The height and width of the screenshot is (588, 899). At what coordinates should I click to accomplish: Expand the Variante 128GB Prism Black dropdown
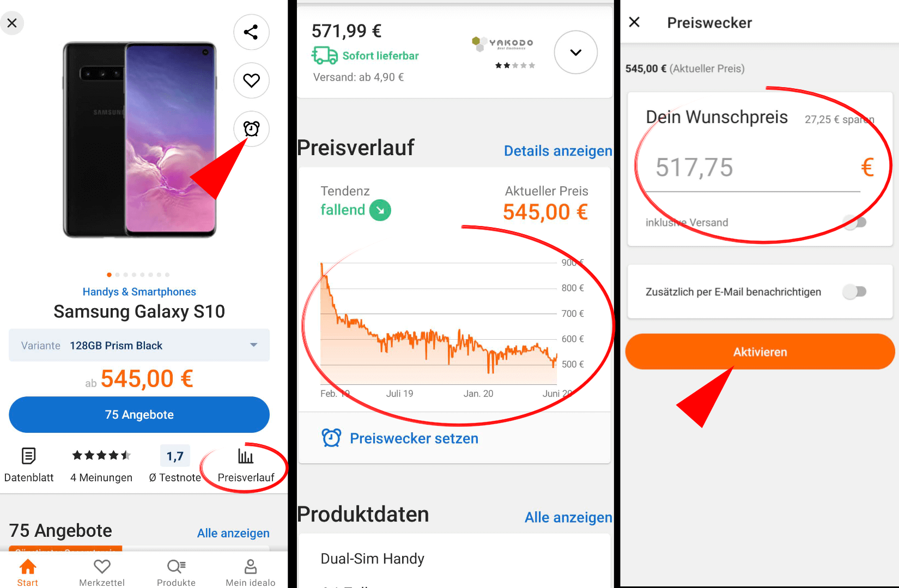pos(139,345)
